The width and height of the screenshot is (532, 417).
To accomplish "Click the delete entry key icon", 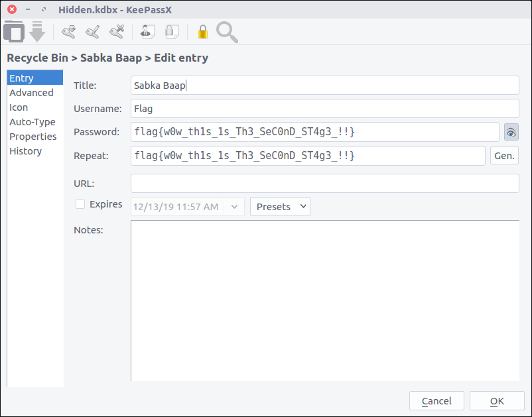I will [x=117, y=31].
